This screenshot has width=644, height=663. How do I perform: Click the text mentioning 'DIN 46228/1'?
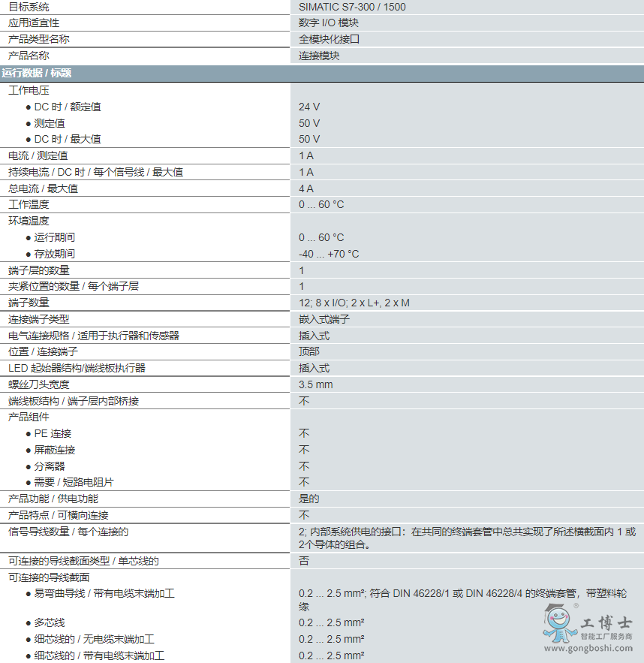pyautogui.click(x=462, y=600)
